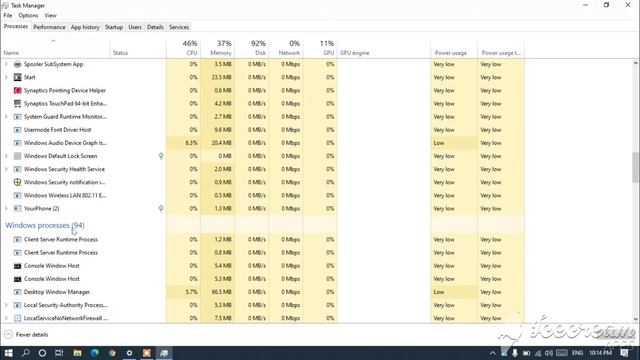Click the Local Security Authority Process icon

pos(17,305)
